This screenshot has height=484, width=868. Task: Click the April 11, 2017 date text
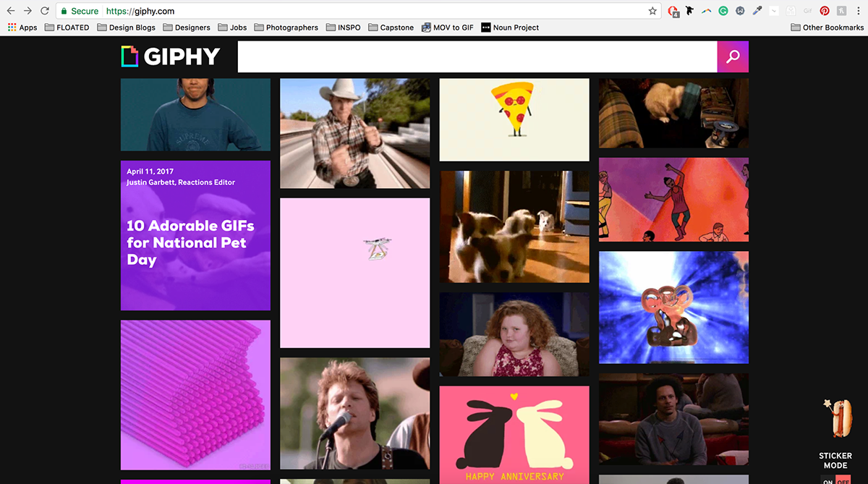pos(148,171)
